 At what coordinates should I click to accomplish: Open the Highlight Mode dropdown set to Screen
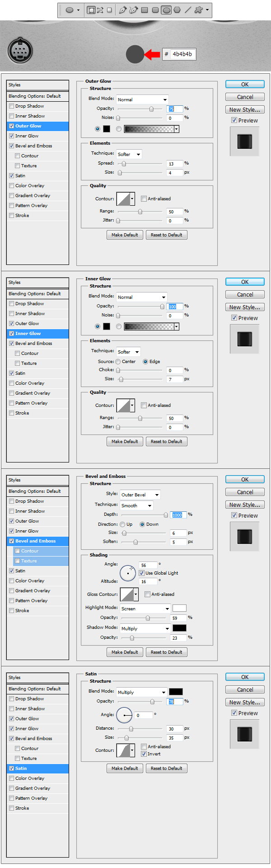click(145, 609)
